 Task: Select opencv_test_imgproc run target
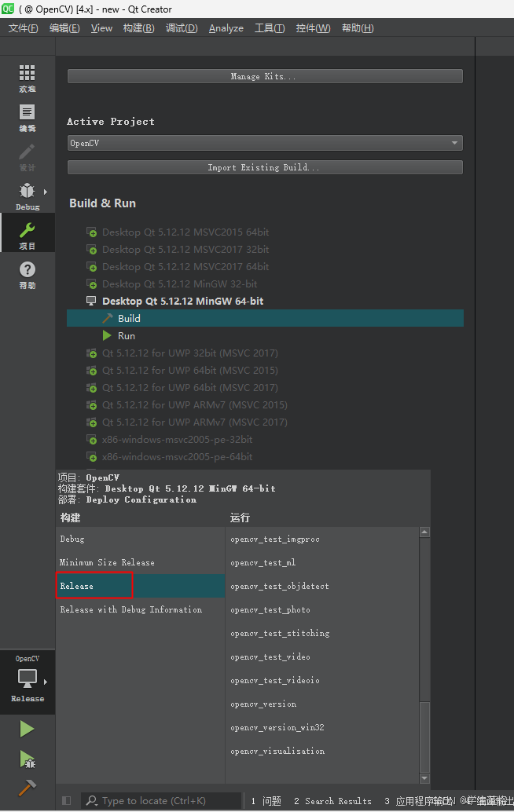[322, 539]
